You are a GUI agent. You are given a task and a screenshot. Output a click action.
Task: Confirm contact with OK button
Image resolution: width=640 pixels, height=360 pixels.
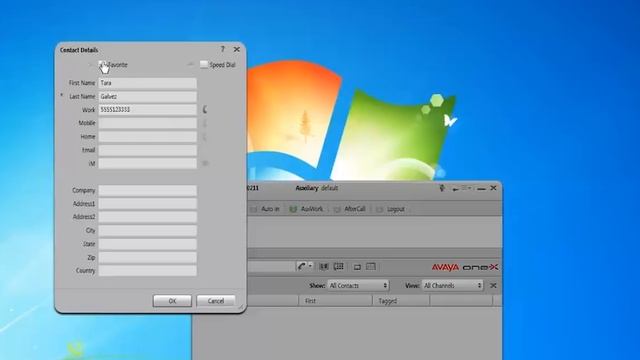pyautogui.click(x=172, y=301)
